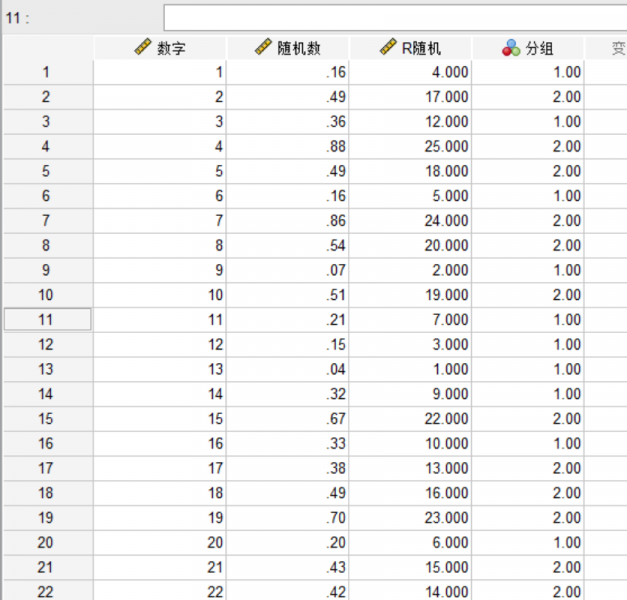Select the row 1 header
The image size is (627, 600).
point(47,71)
